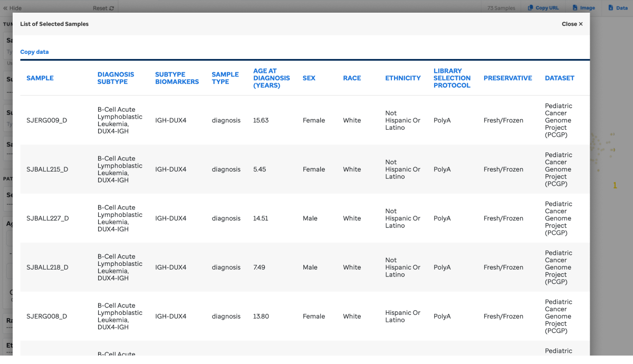Sort by the RACE column header
The width and height of the screenshot is (633, 364).
pyautogui.click(x=352, y=78)
